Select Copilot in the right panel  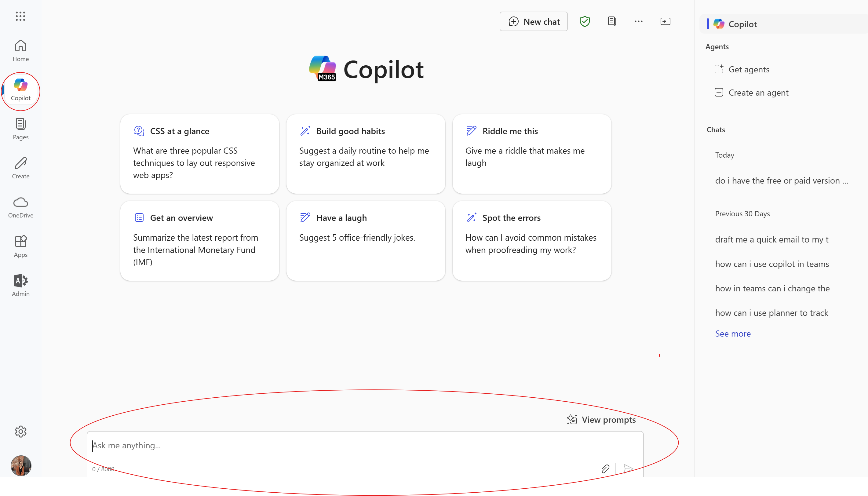click(742, 24)
